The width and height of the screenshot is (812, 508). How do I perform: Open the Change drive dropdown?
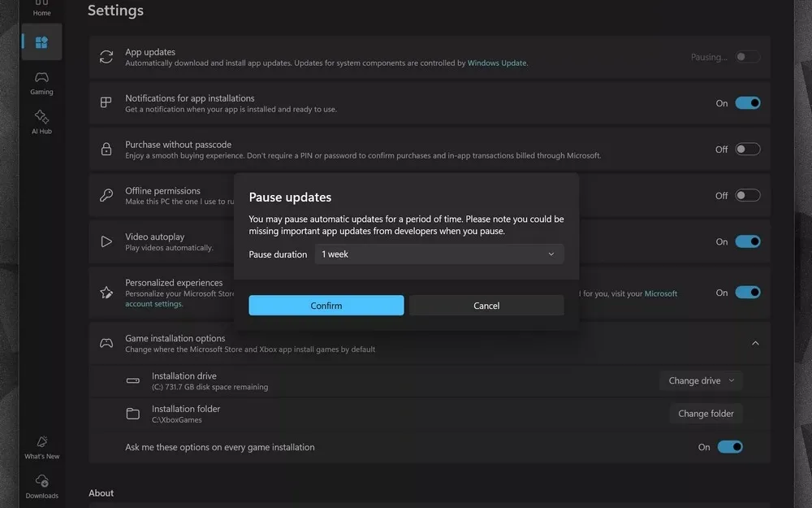coord(701,380)
